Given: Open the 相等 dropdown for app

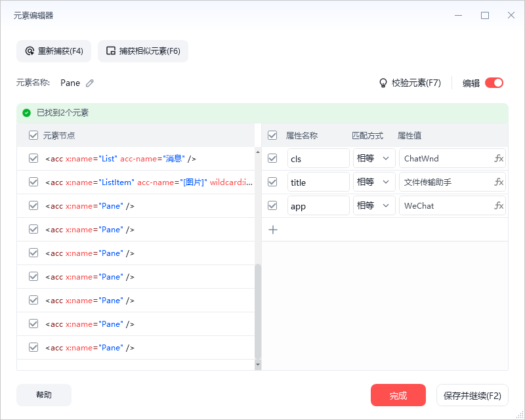Looking at the screenshot, I should (374, 205).
